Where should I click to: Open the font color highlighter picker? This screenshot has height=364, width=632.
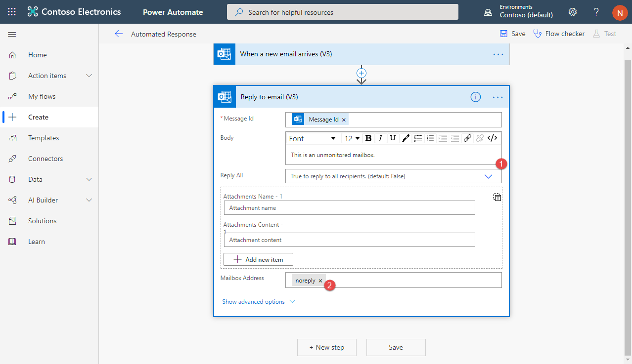pos(406,138)
